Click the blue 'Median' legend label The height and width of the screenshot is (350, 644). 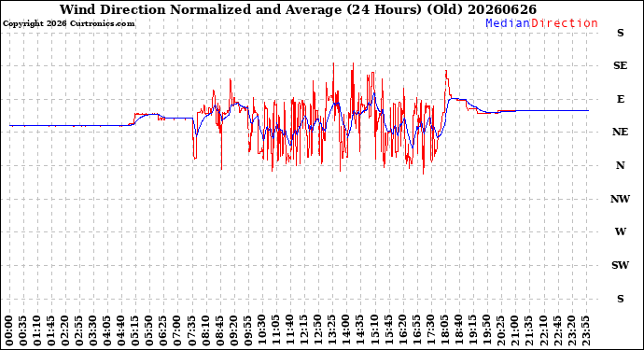point(508,23)
